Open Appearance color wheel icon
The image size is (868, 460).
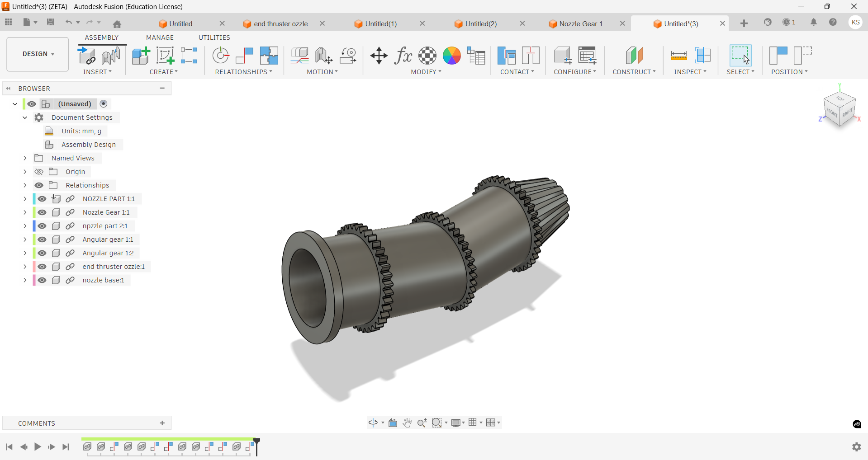452,56
